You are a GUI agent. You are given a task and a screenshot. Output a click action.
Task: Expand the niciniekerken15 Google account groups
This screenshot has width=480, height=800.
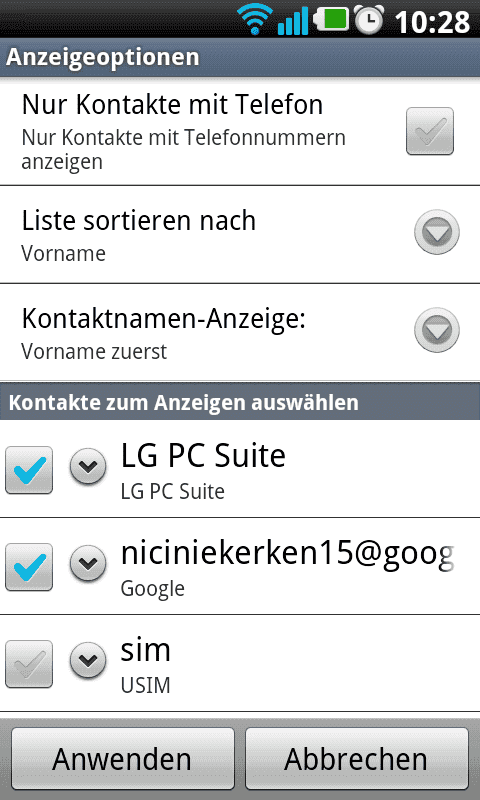[x=88, y=563]
